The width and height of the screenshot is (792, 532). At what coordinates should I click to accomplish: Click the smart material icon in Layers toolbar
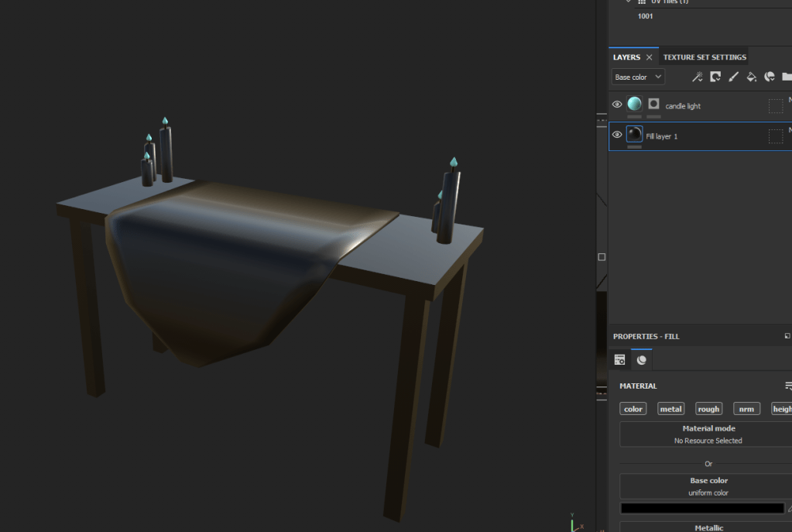tap(770, 77)
